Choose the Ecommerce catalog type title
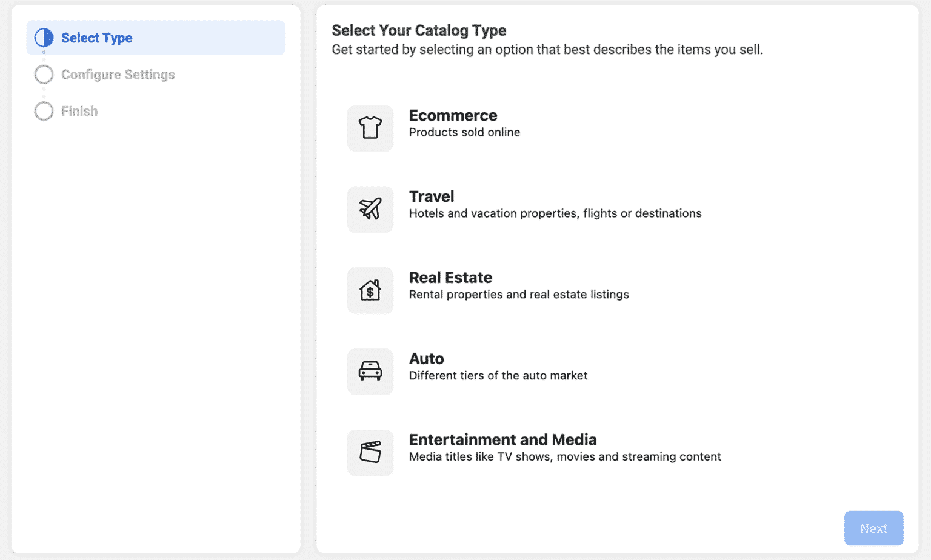Viewport: 931px width, 560px height. (453, 115)
